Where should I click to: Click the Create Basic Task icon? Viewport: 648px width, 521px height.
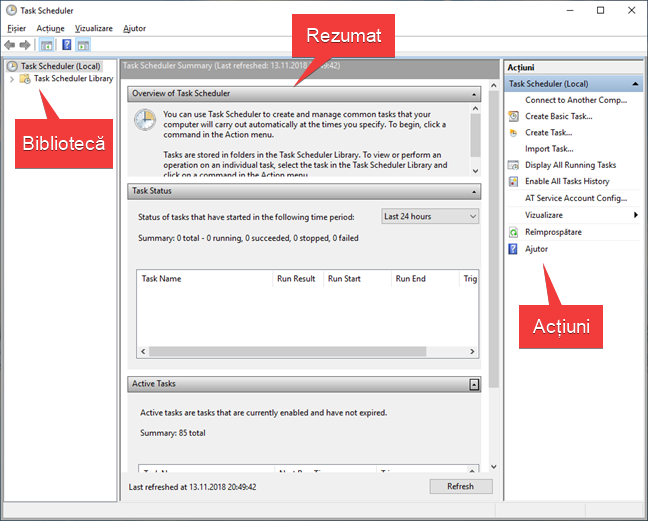click(513, 117)
